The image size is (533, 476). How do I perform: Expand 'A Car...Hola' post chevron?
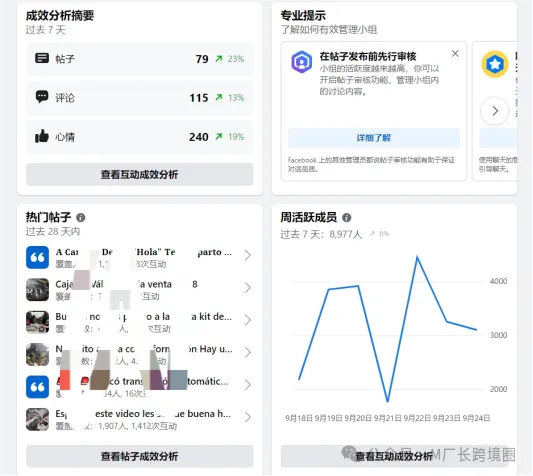248,255
